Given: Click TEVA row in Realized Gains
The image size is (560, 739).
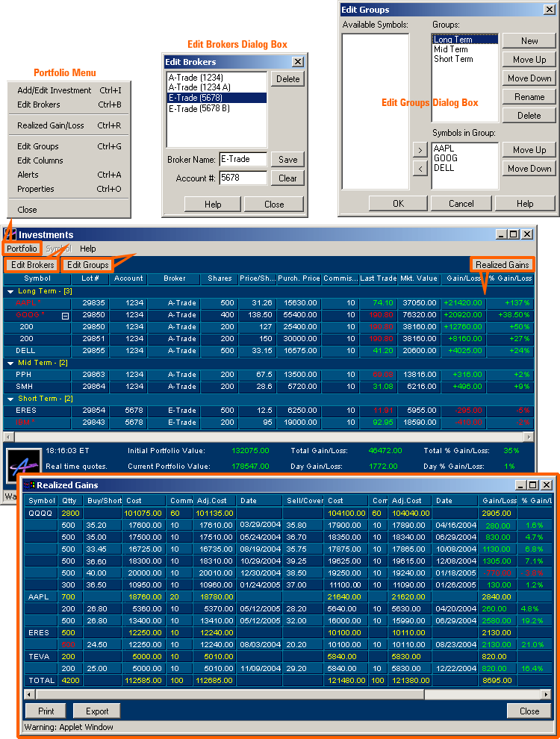Looking at the screenshot, I should [287, 657].
